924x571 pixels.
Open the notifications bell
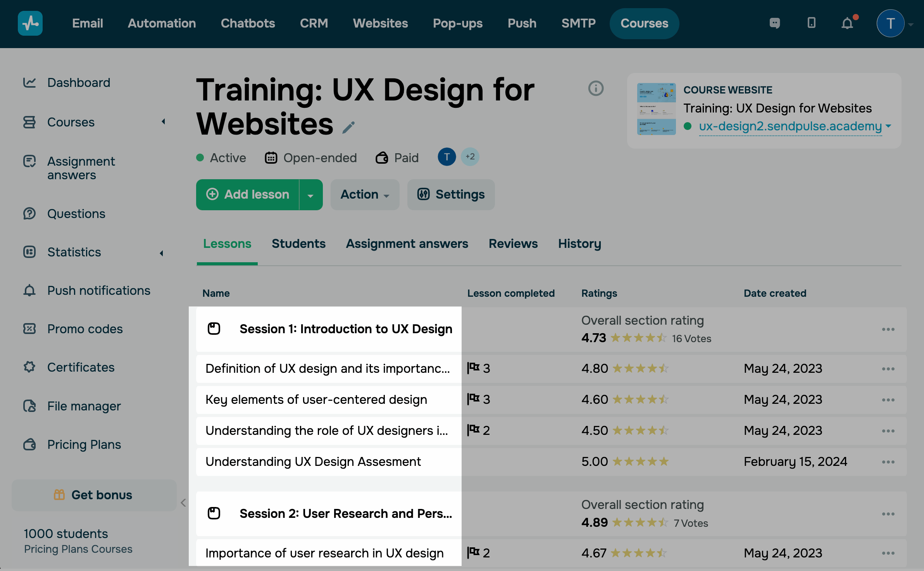pyautogui.click(x=848, y=24)
